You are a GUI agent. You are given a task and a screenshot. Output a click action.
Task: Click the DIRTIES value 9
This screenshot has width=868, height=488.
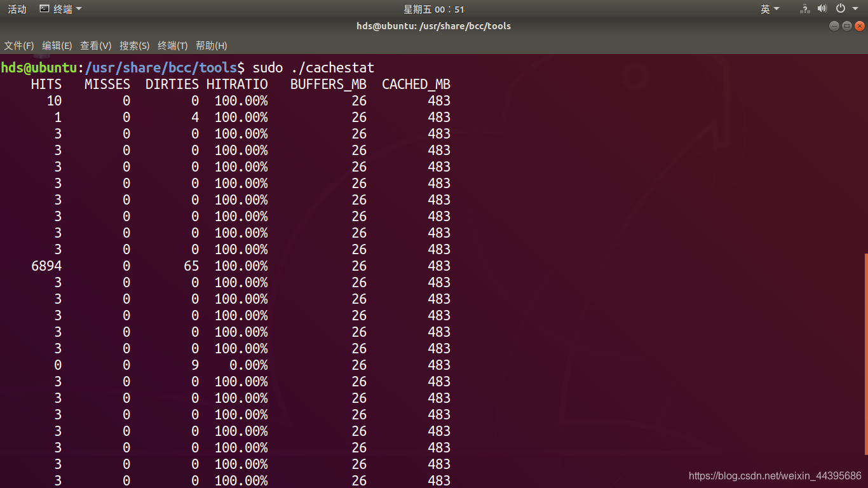(x=195, y=365)
